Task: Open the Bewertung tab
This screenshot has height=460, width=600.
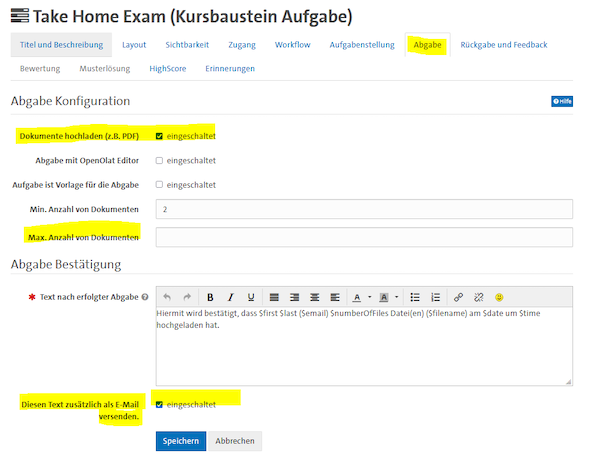Action: pos(40,68)
